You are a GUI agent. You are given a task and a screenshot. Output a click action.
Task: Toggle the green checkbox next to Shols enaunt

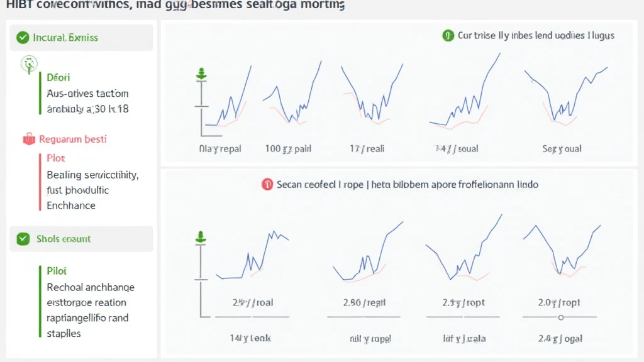click(23, 239)
